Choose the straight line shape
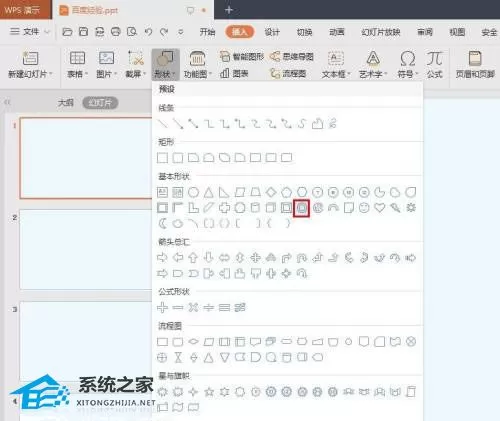The height and width of the screenshot is (421, 500). pos(162,124)
